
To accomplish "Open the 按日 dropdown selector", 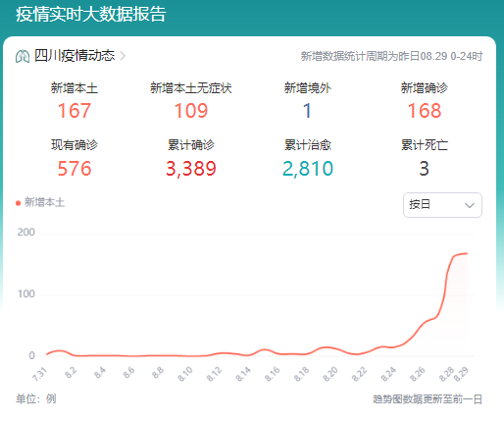I will [x=442, y=205].
